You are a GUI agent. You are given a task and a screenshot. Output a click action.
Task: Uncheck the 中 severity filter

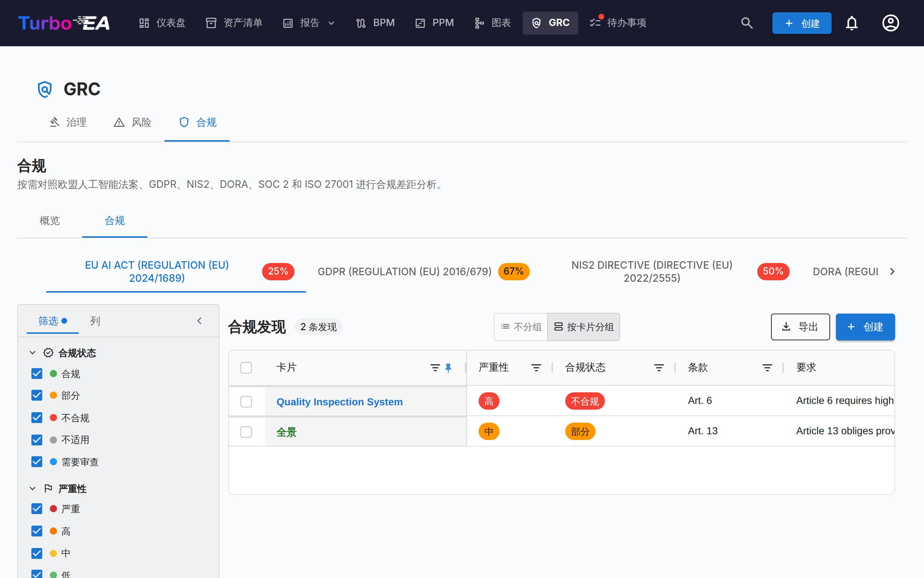pyautogui.click(x=37, y=553)
